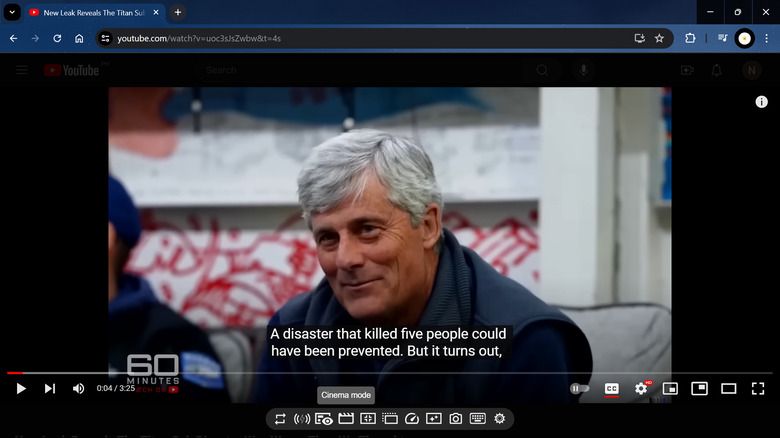Open the browser Extensions menu
Viewport: 780px width, 438px height.
tap(690, 38)
